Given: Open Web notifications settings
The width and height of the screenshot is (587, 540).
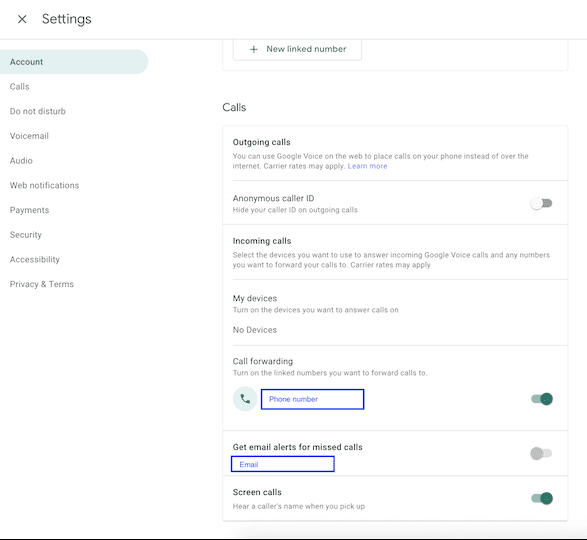Looking at the screenshot, I should coord(45,185).
